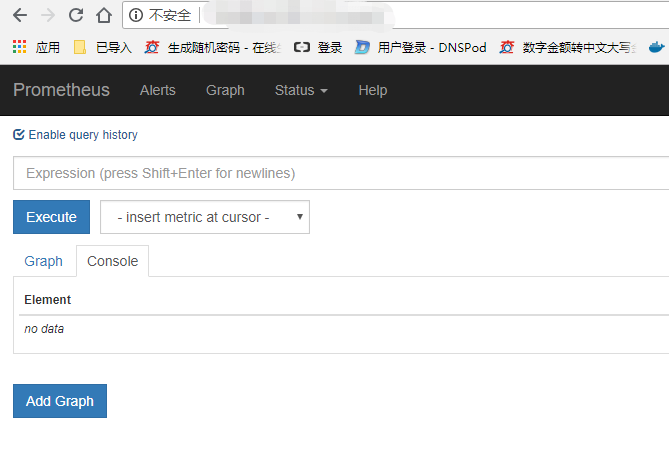Viewport: 669px width, 465px height.
Task: Click the Execute button
Action: (51, 217)
